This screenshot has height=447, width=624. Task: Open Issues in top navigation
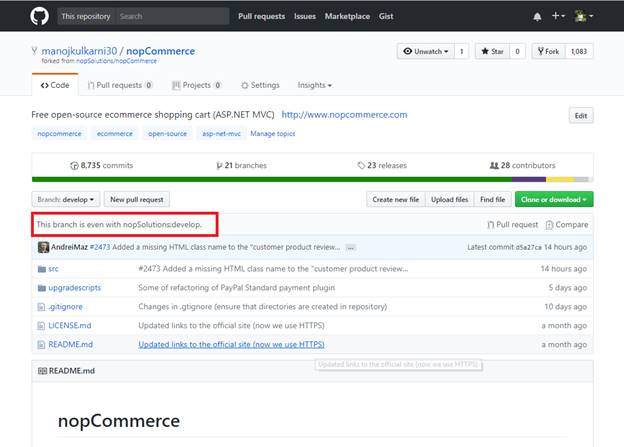pyautogui.click(x=305, y=16)
